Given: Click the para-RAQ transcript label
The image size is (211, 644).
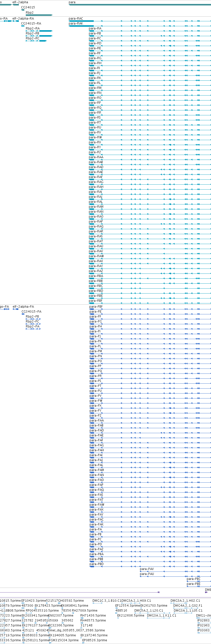Looking at the screenshot, I should [96, 226].
